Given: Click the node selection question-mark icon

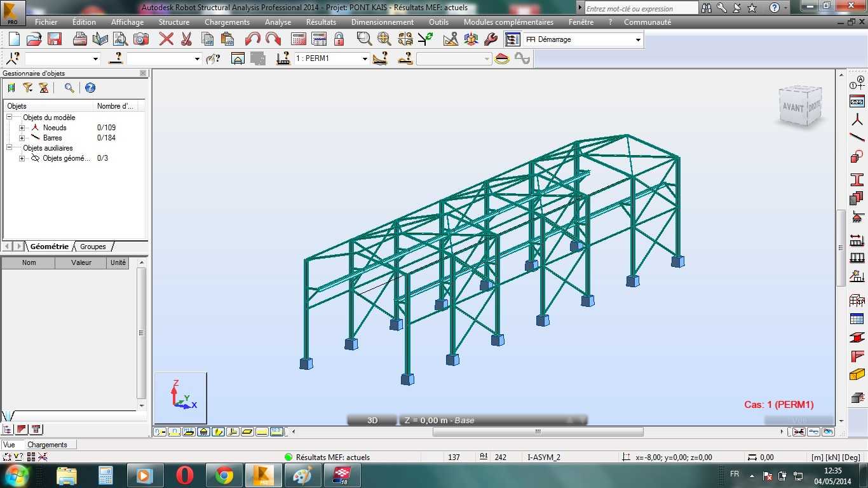Looking at the screenshot, I should [x=12, y=58].
